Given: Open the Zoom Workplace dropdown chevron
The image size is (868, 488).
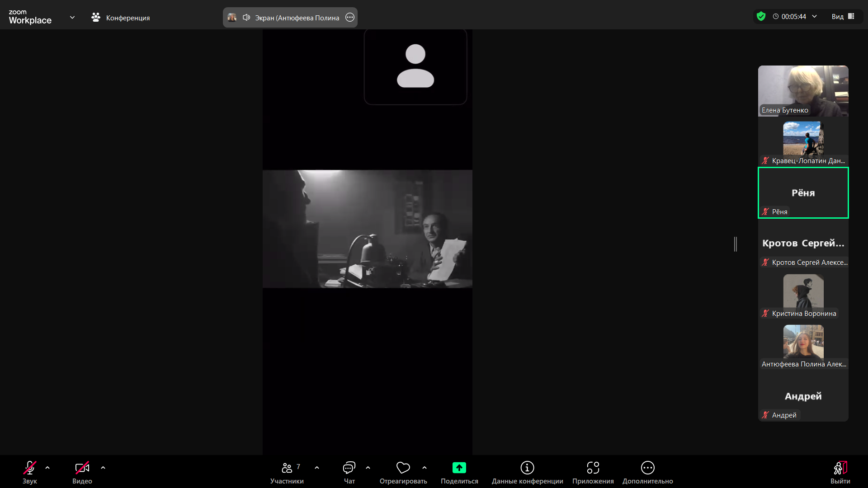Looking at the screenshot, I should pyautogui.click(x=72, y=17).
